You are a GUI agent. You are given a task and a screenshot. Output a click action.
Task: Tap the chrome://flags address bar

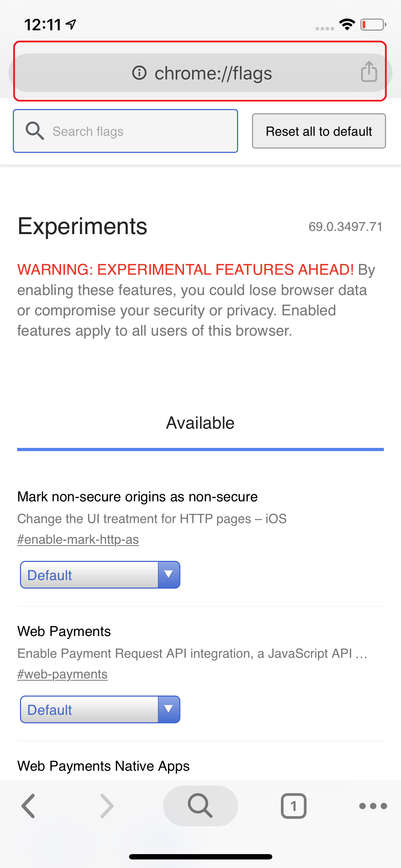click(x=213, y=73)
